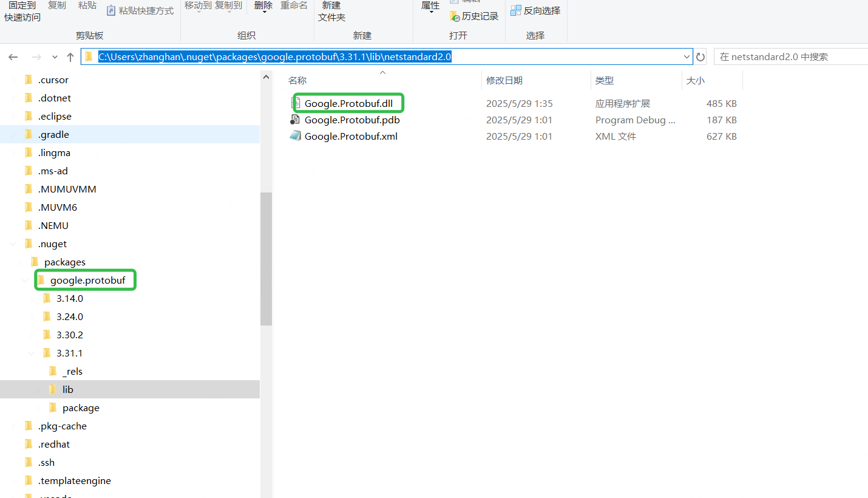Click the back navigation arrow
Image resolution: width=868 pixels, height=498 pixels.
coord(13,56)
